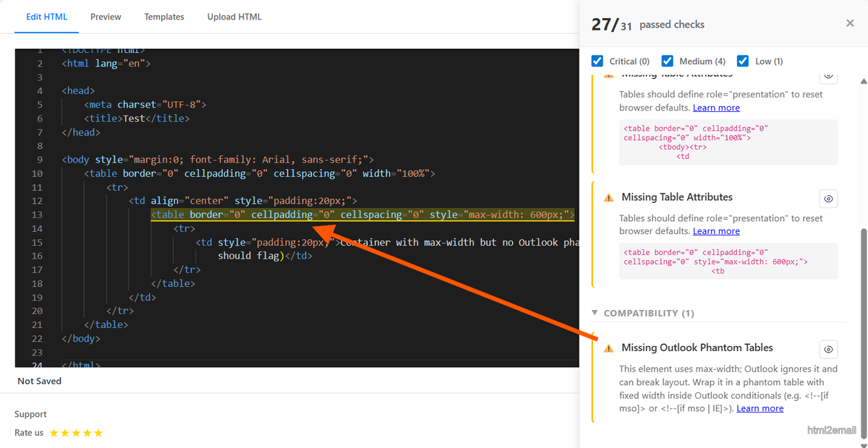Click the warning triangle beside Missing Table Attributes

pyautogui.click(x=608, y=197)
